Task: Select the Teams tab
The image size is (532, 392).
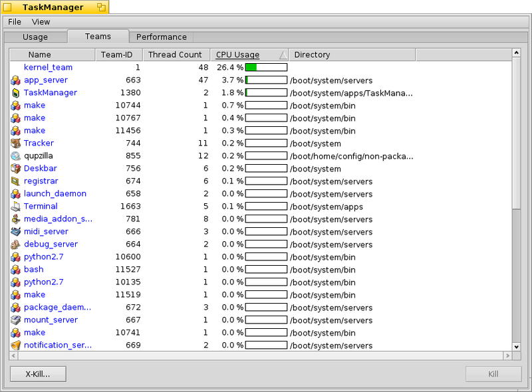Action: 98,37
